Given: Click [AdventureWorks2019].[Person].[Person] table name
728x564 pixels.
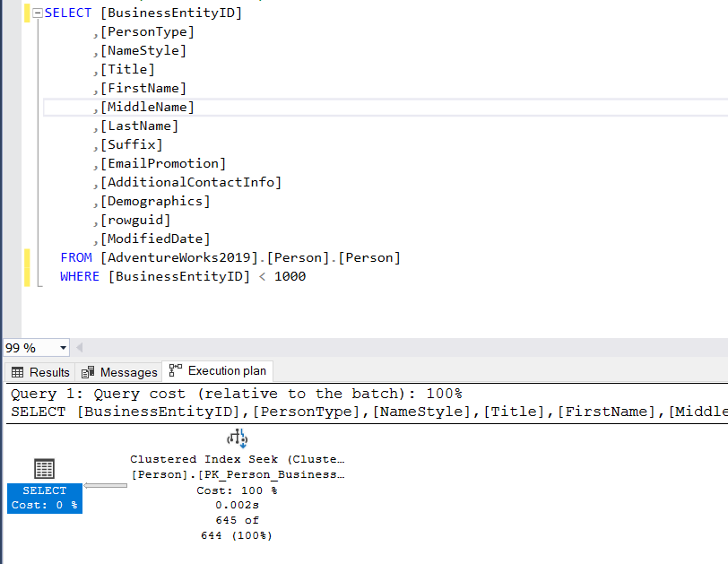Looking at the screenshot, I should 250,257.
